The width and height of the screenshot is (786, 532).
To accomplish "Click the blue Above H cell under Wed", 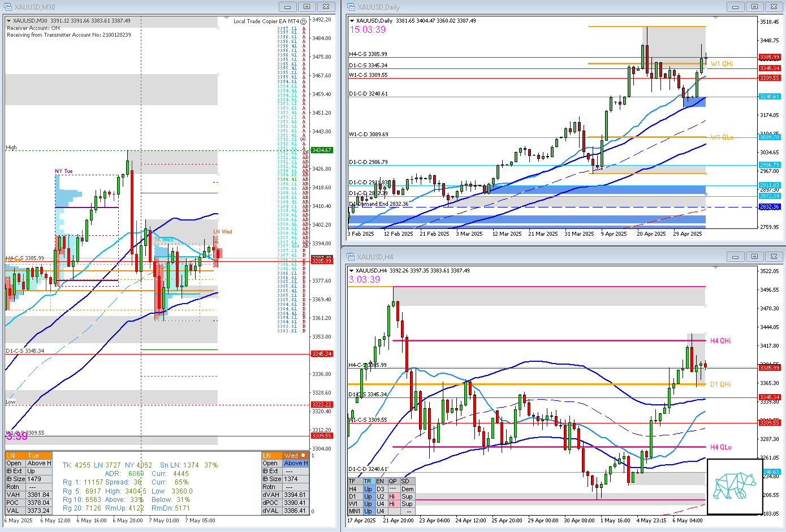I will tap(296, 463).
